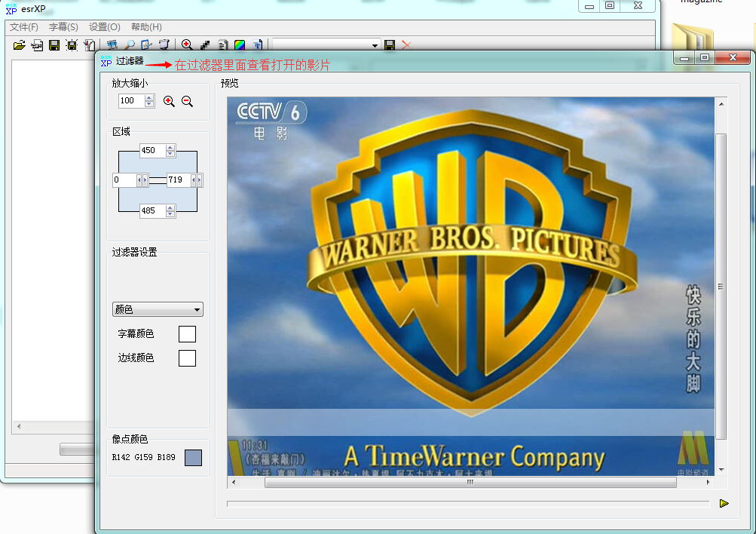This screenshot has height=534, width=756.
Task: Click the 区域 group label
Action: (x=121, y=132)
